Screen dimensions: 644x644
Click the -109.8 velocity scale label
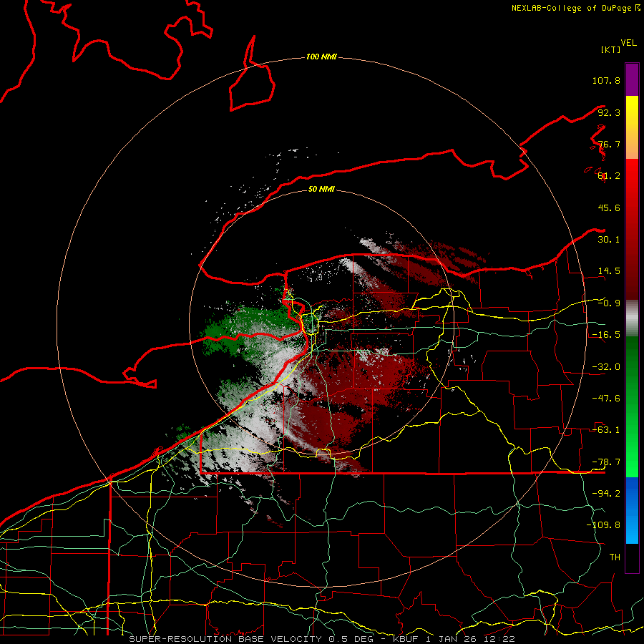coord(603,525)
